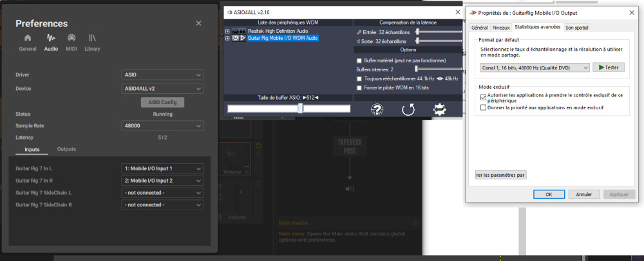Select the Audio waveform icon in Preferences
Image resolution: width=644 pixels, height=261 pixels.
click(x=51, y=38)
